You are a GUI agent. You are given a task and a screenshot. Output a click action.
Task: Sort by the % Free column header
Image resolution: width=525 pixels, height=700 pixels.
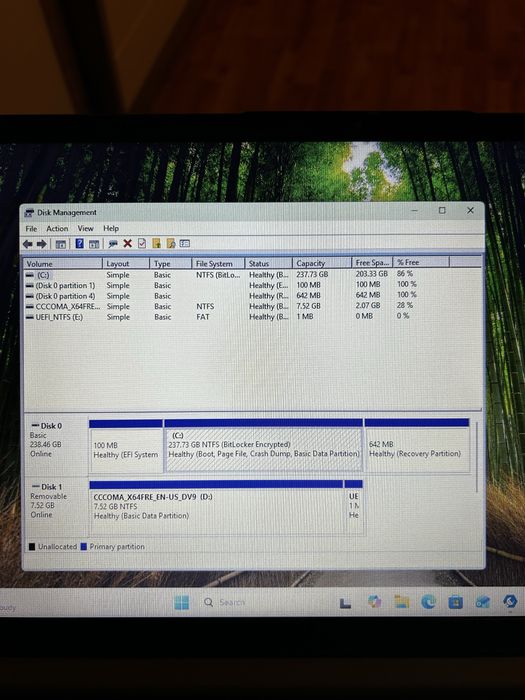click(421, 262)
